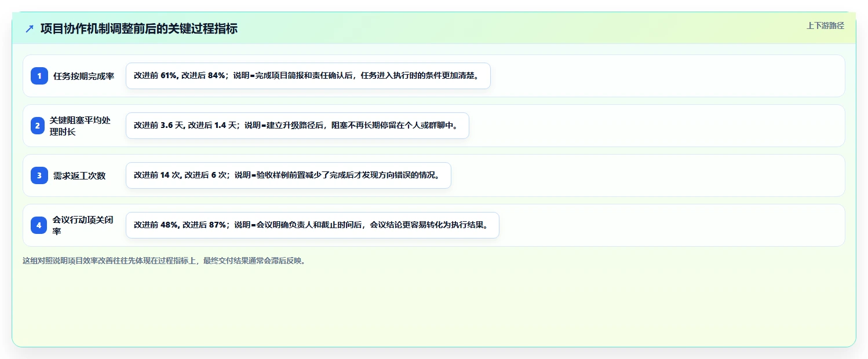Select the box reading 改进前 61%, 改进后 84%
Image resolution: width=868 pixels, height=359 pixels.
pyautogui.click(x=308, y=76)
